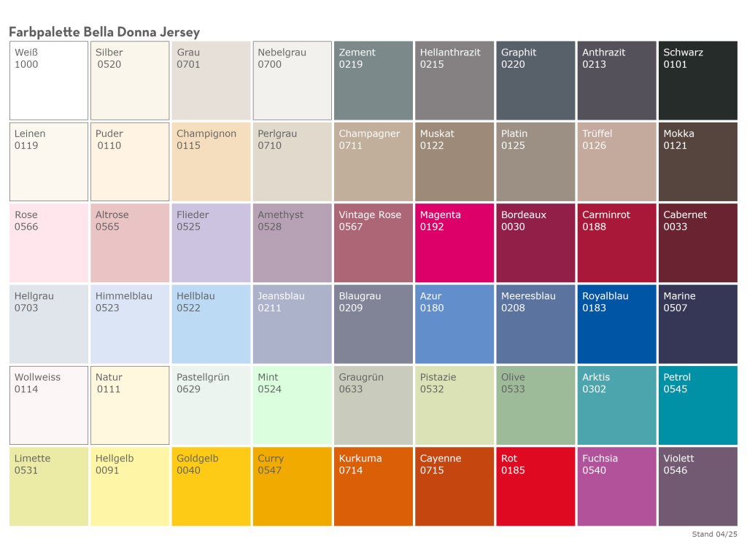Pick the Schwarz 0101 color tile
The image size is (747, 560).
[698, 81]
